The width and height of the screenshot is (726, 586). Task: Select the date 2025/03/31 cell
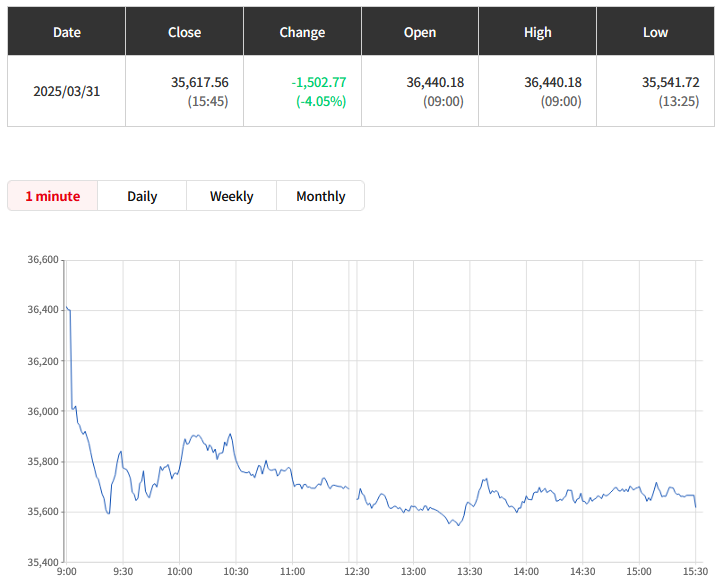(x=67, y=91)
